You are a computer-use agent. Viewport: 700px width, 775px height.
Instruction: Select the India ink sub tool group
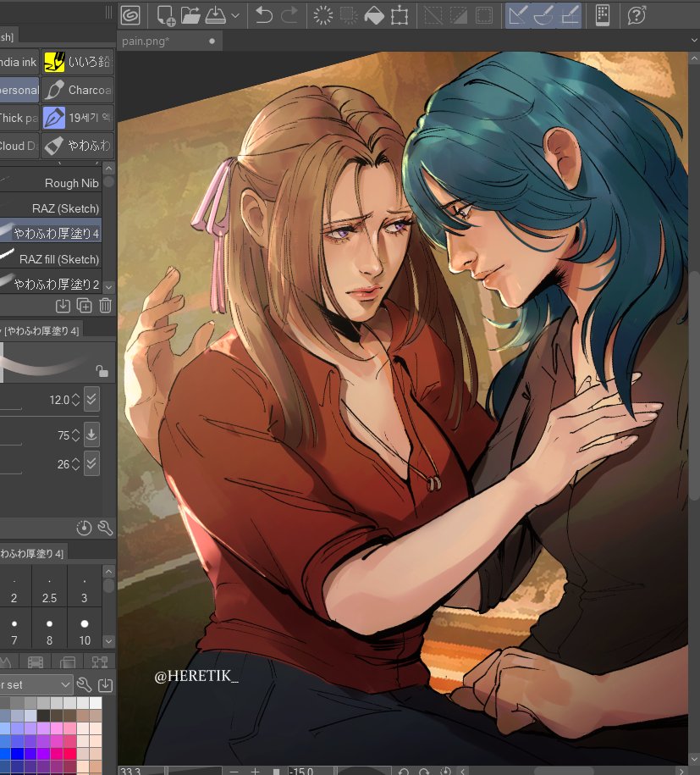point(19,63)
